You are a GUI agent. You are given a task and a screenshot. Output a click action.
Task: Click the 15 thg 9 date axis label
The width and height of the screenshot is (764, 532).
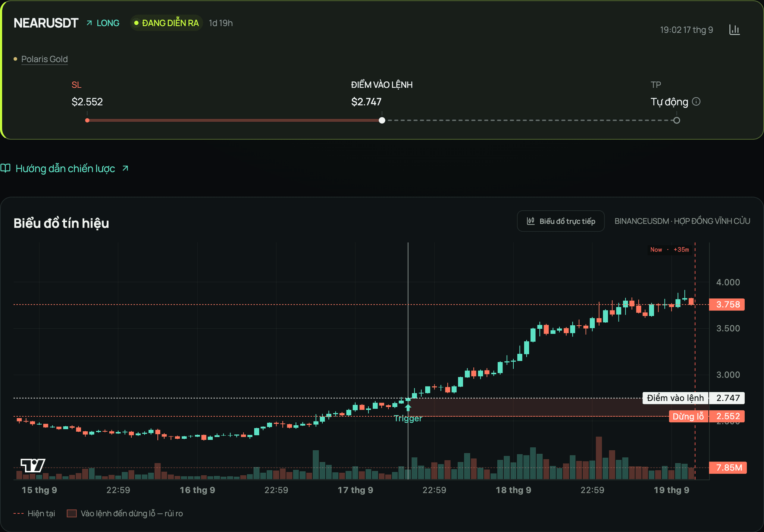[40, 490]
